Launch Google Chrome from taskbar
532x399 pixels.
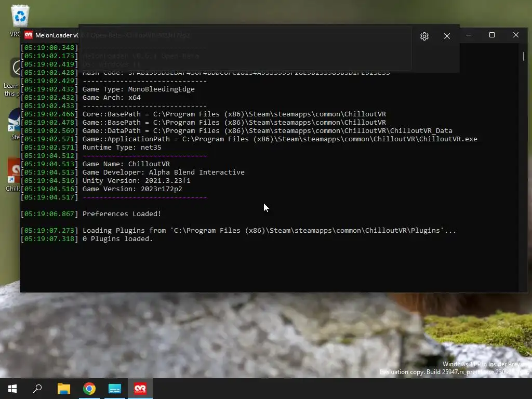pyautogui.click(x=89, y=389)
